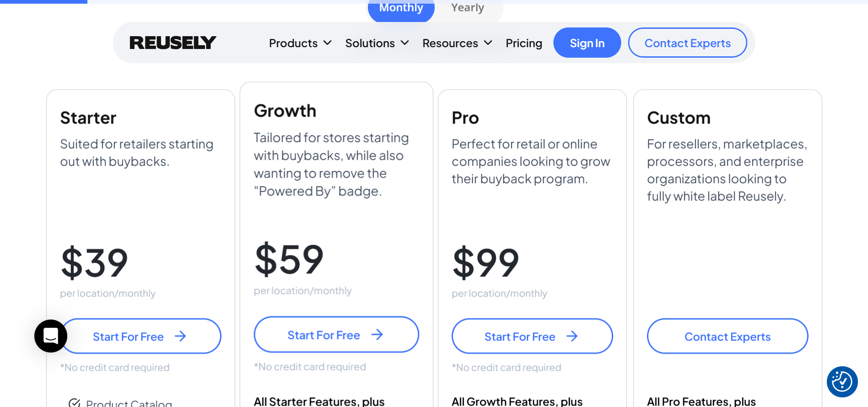The height and width of the screenshot is (407, 868).
Task: Click the Growth plan heading
Action: 285,111
